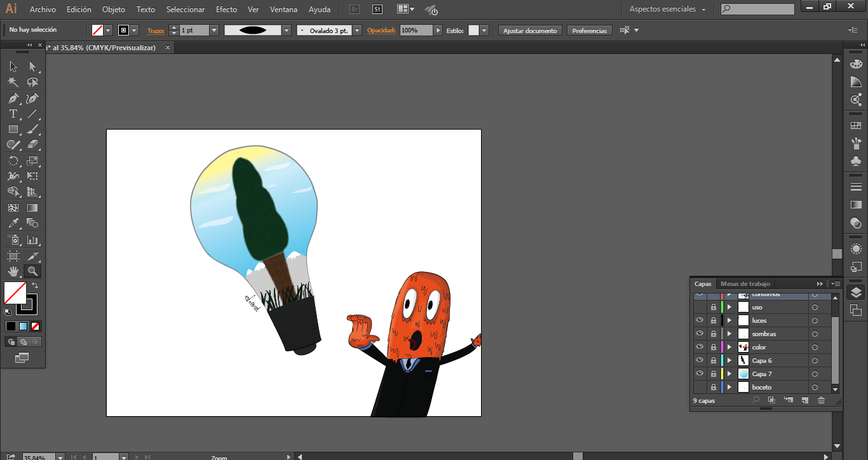Open the Aspectos esenciales workspace dropdown
The image size is (868, 460).
point(667,10)
